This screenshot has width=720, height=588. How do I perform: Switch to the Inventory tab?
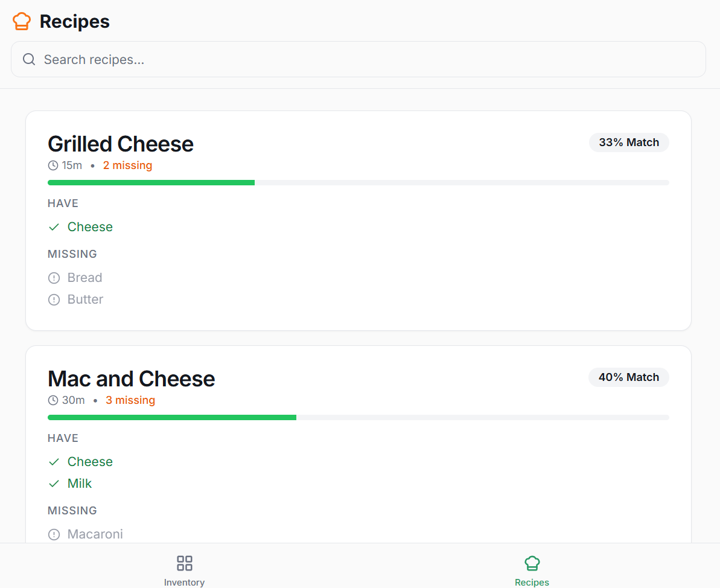click(x=184, y=582)
